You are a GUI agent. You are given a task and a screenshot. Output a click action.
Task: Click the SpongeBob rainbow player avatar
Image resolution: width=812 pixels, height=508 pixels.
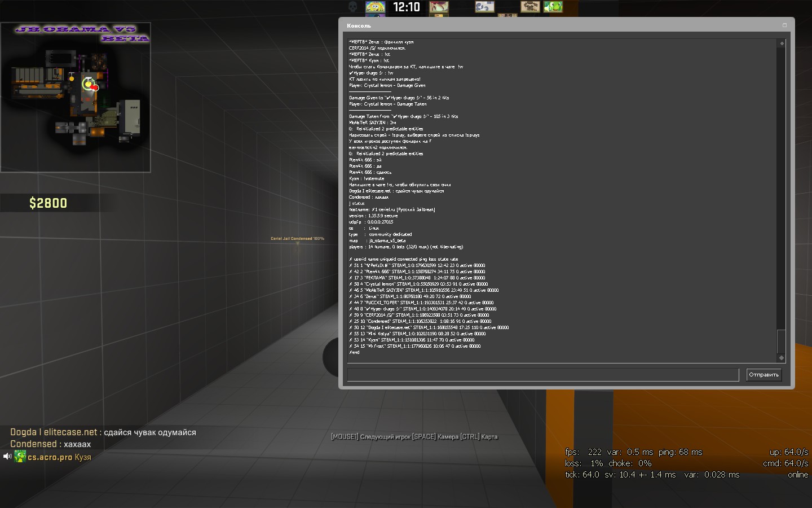pyautogui.click(x=375, y=7)
